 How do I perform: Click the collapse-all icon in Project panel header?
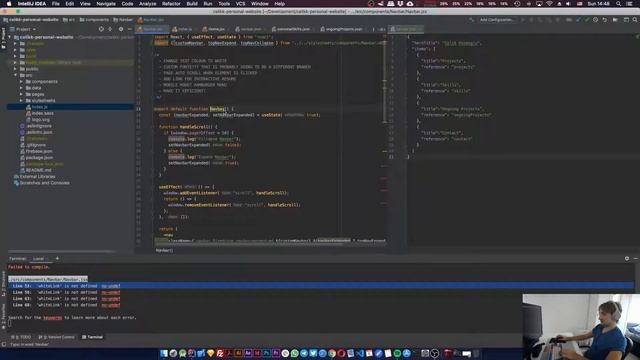click(x=110, y=29)
